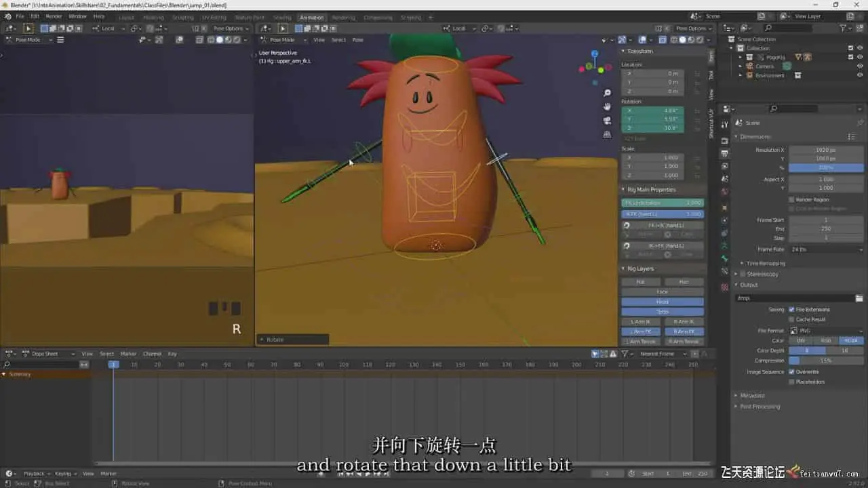The image size is (868, 488).
Task: Open the Tool properties wrench tab icon
Action: 725,124
